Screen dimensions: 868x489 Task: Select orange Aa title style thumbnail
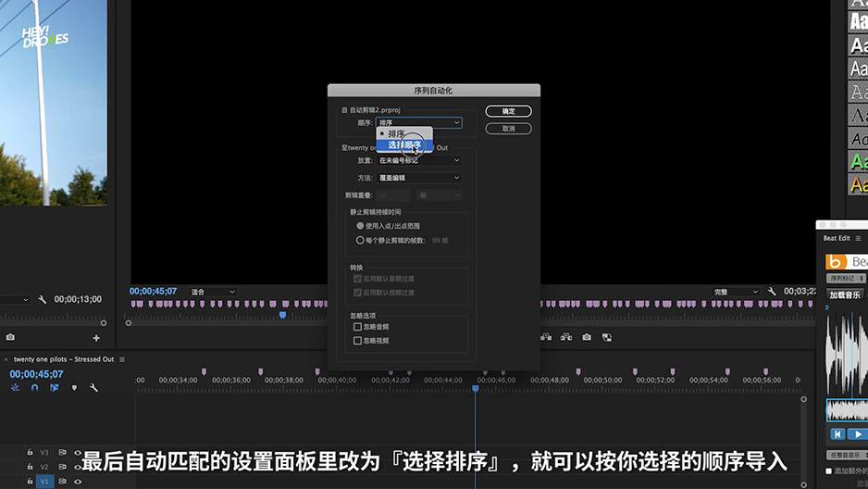(x=858, y=184)
